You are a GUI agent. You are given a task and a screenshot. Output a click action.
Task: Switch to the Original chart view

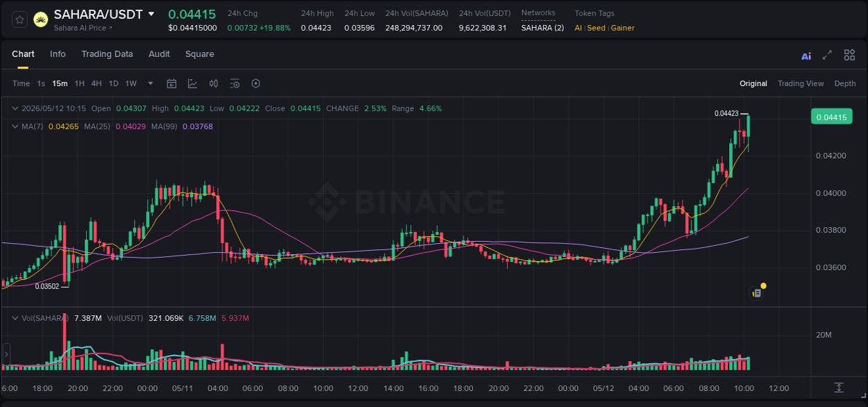click(x=753, y=83)
